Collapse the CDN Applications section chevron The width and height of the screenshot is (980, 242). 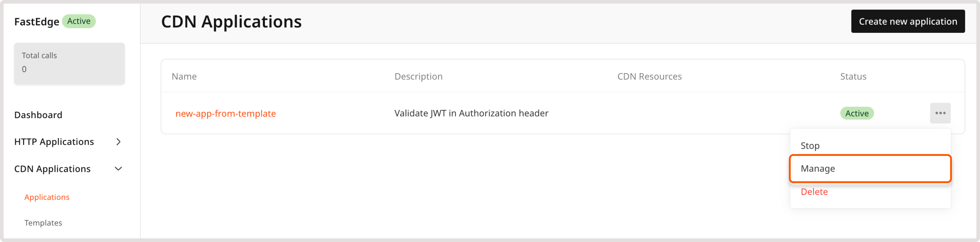click(x=118, y=169)
